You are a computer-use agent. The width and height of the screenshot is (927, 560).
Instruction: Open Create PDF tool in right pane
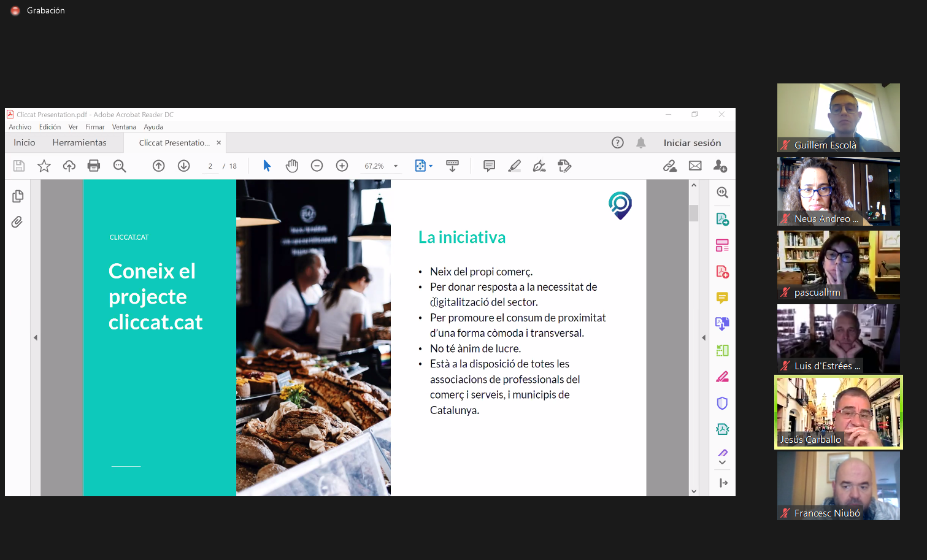[x=723, y=272]
